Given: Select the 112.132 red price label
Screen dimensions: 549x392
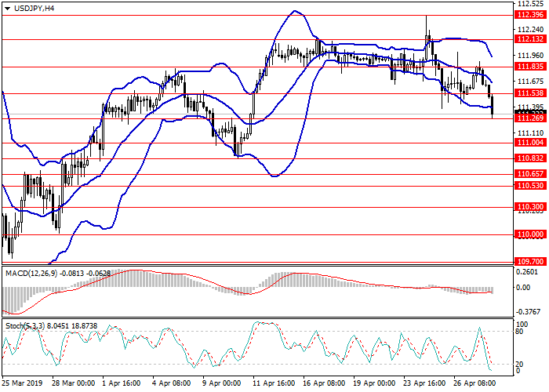Looking at the screenshot, I should pyautogui.click(x=530, y=38).
